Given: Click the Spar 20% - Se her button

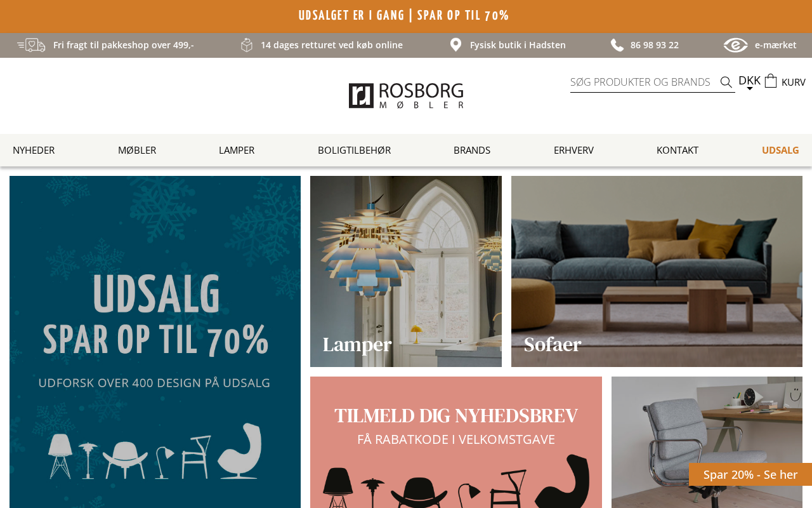Looking at the screenshot, I should point(750,474).
